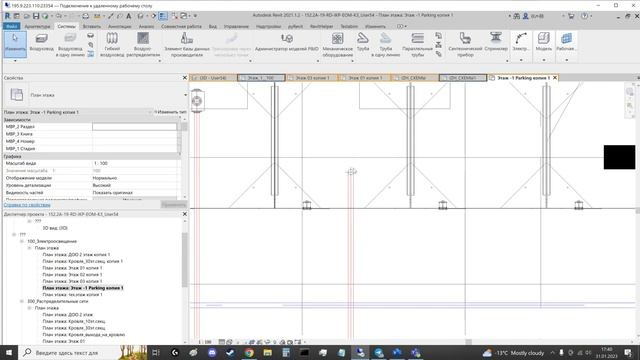Collapse План этажа node under 100_Электроосвещение
Viewport: 640px width, 360px height.
tap(29, 248)
